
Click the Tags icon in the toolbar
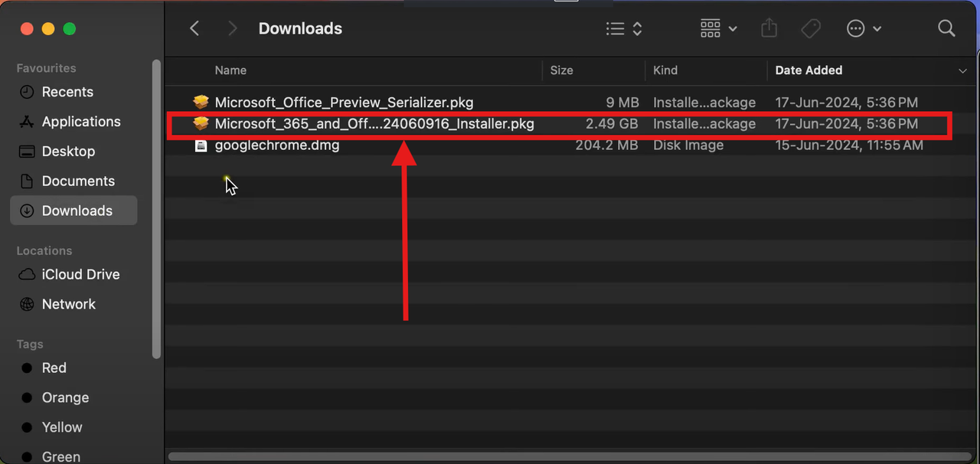click(x=810, y=28)
